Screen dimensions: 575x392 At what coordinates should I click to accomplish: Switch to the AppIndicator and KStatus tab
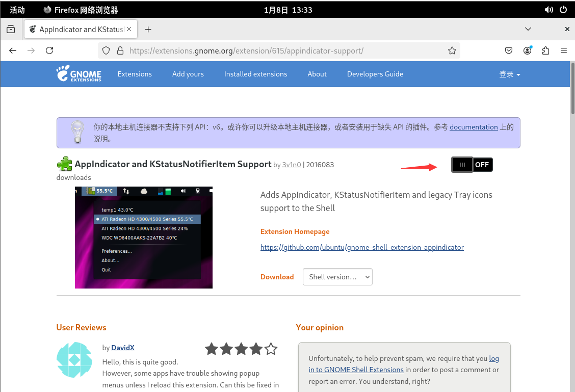(x=81, y=30)
